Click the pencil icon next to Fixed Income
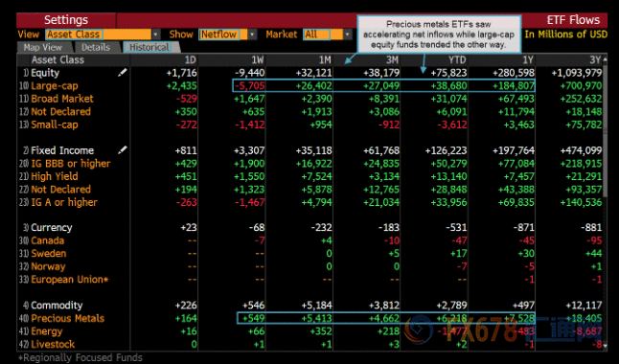 (x=123, y=150)
